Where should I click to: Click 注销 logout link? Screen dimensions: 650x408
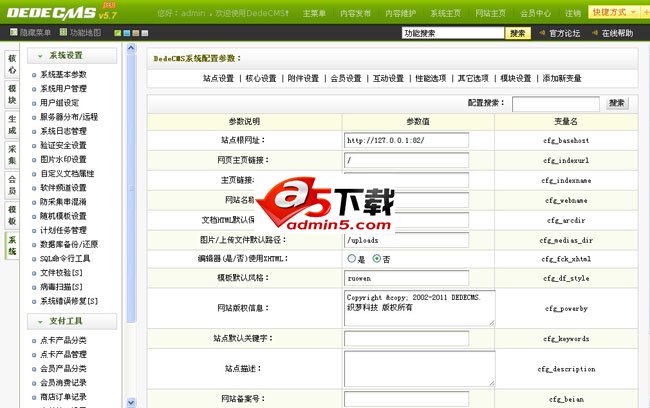click(573, 13)
